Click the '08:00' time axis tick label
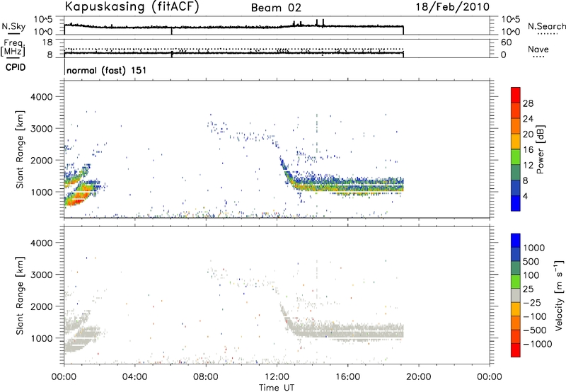 tap(206, 377)
